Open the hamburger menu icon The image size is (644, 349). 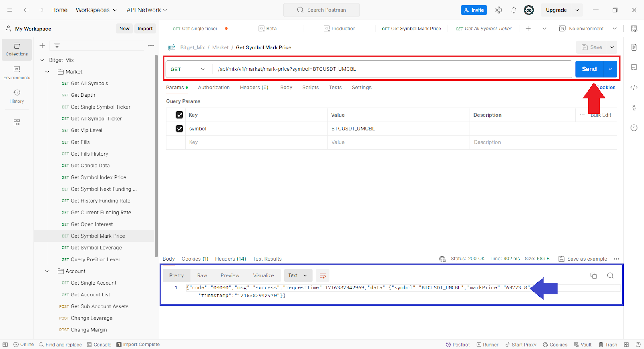pos(10,10)
